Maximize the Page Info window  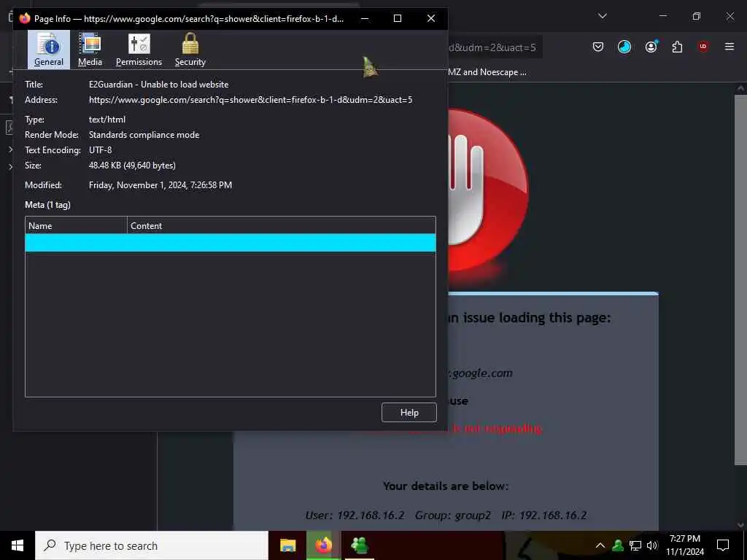click(x=398, y=18)
